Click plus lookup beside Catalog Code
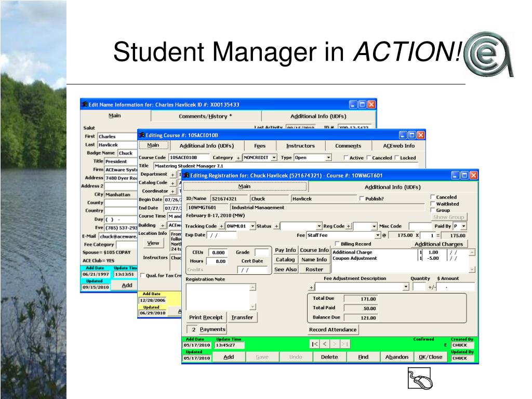 [x=172, y=183]
